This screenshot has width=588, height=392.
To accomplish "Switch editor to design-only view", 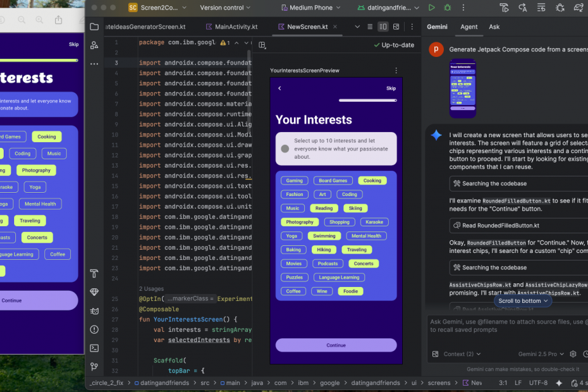I will [x=396, y=27].
